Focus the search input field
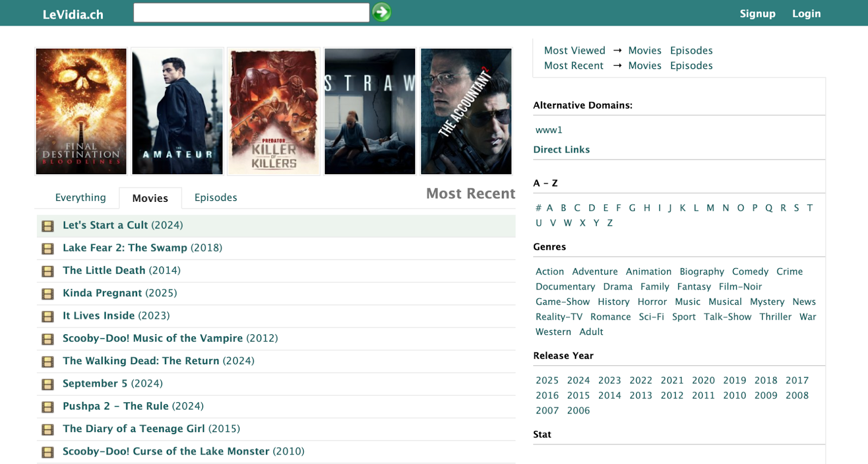The height and width of the screenshot is (464, 868). [x=251, y=12]
